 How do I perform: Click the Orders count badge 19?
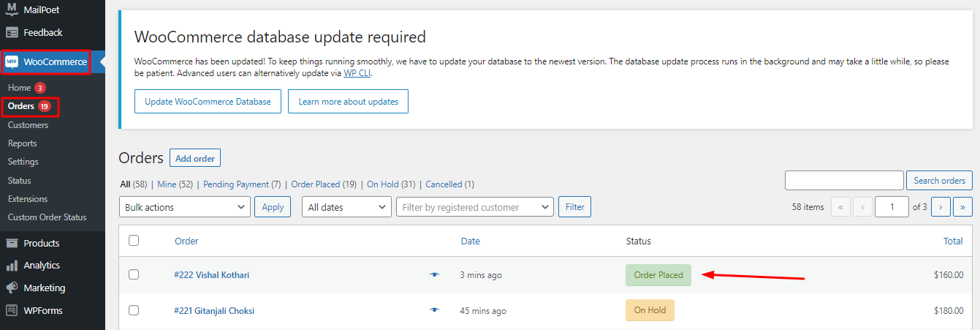point(45,106)
